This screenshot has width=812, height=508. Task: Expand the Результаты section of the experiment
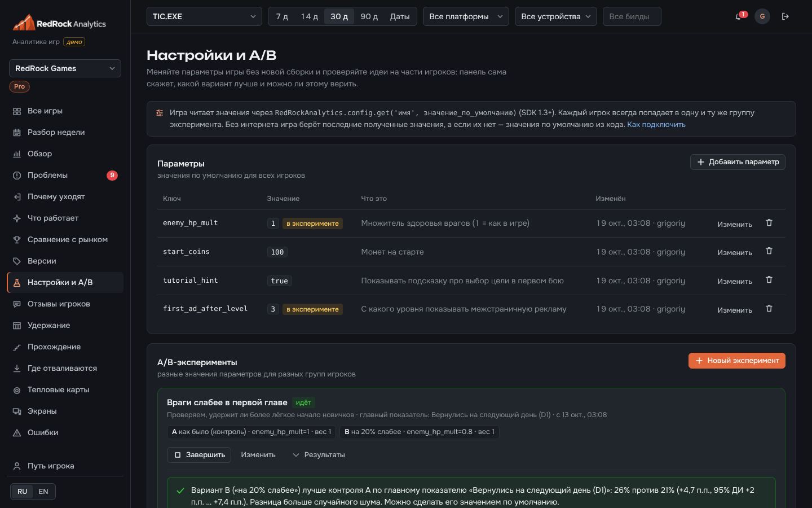pos(319,455)
